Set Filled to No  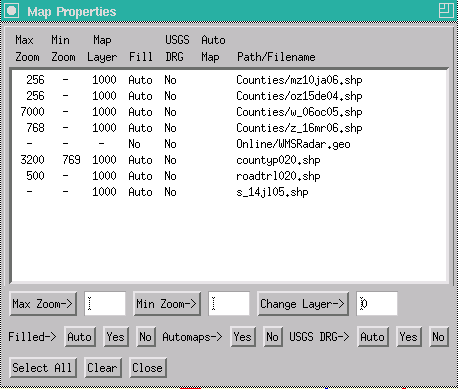(x=146, y=337)
